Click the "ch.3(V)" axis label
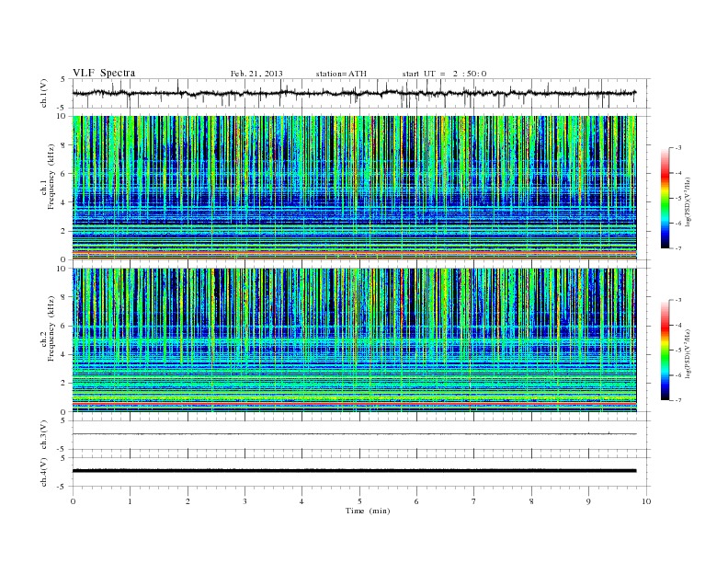This screenshot has height=563, width=728. (44, 435)
